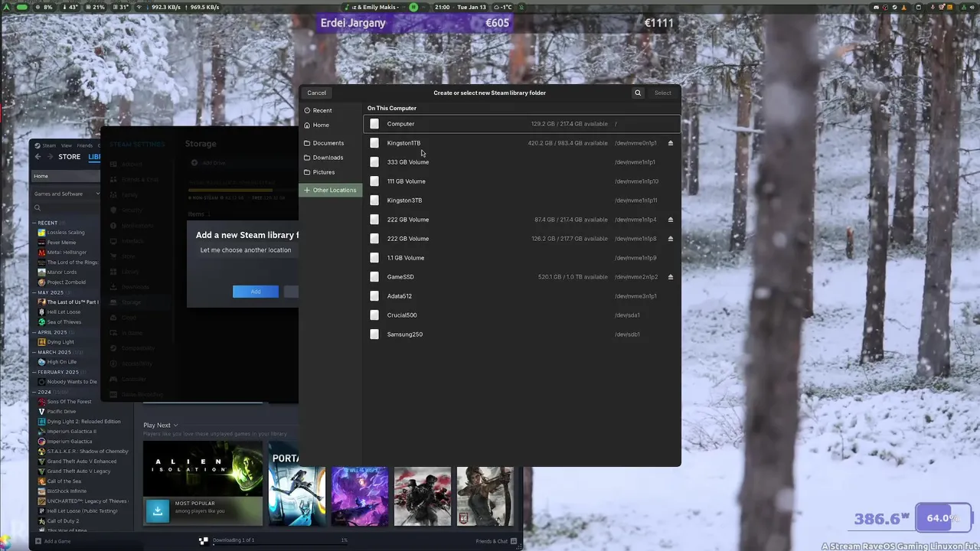Click the Home button in the Steam library
This screenshot has height=551, width=980.
tap(66, 176)
